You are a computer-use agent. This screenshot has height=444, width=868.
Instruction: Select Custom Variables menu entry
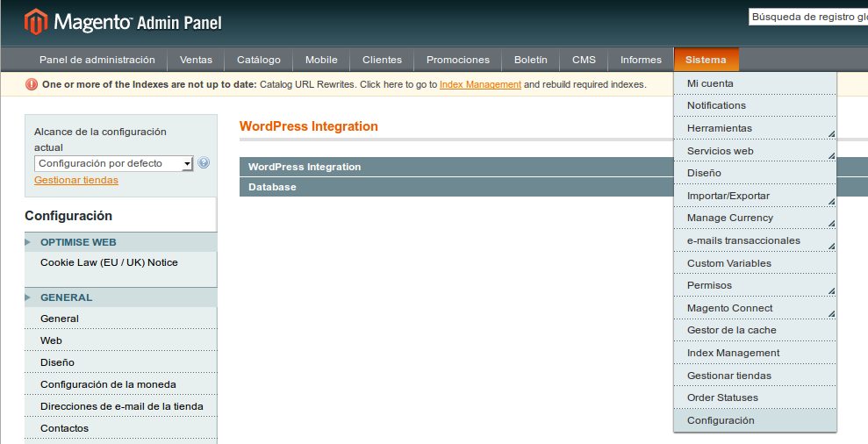point(755,263)
